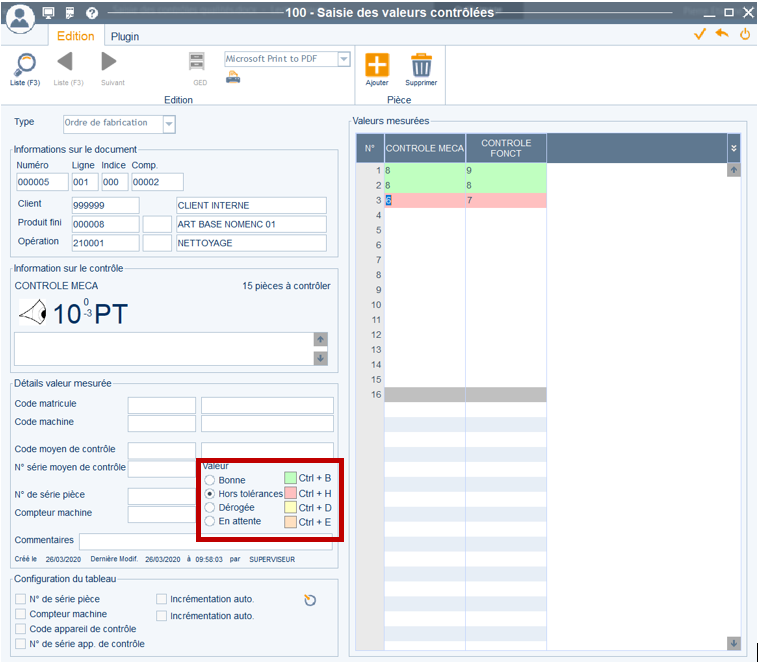Screen dimensions: 760x671
Task: Click the orange undo arrow icon
Action: tap(722, 33)
